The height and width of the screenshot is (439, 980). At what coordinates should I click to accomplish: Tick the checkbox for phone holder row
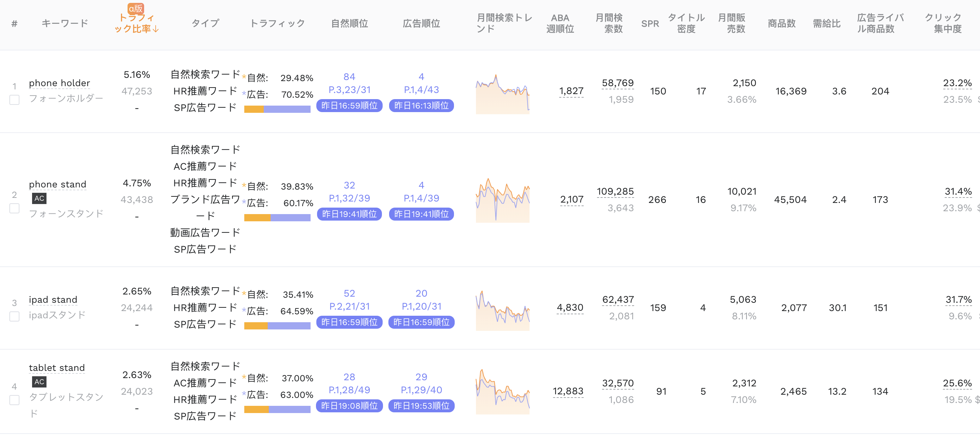tap(14, 100)
